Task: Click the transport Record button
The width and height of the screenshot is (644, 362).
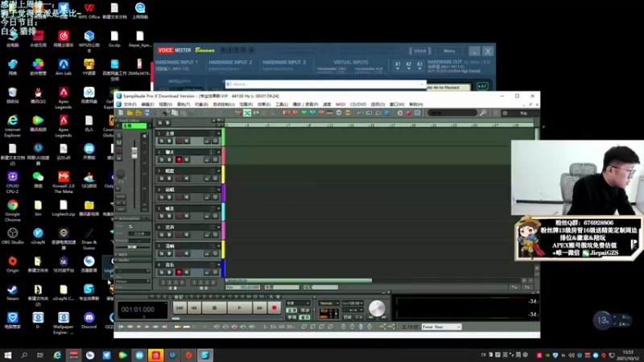Action: (x=275, y=308)
